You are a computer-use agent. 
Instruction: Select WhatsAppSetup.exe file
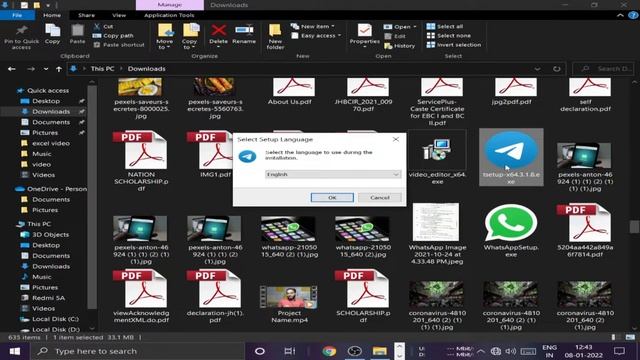pos(511,230)
